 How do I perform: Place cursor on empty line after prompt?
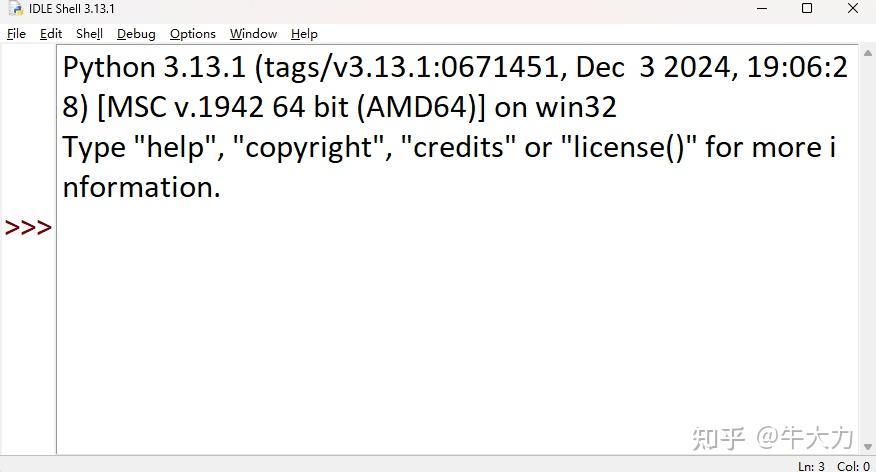pos(447,227)
